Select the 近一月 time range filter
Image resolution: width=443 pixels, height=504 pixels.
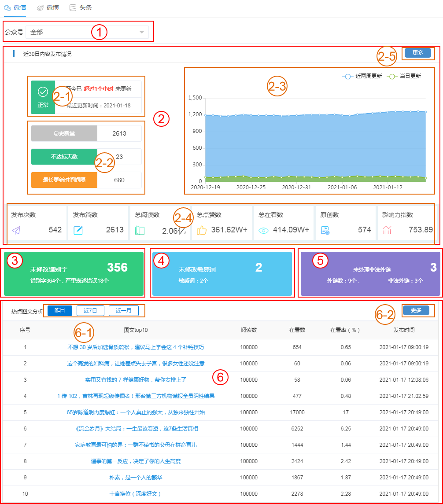pyautogui.click(x=124, y=311)
